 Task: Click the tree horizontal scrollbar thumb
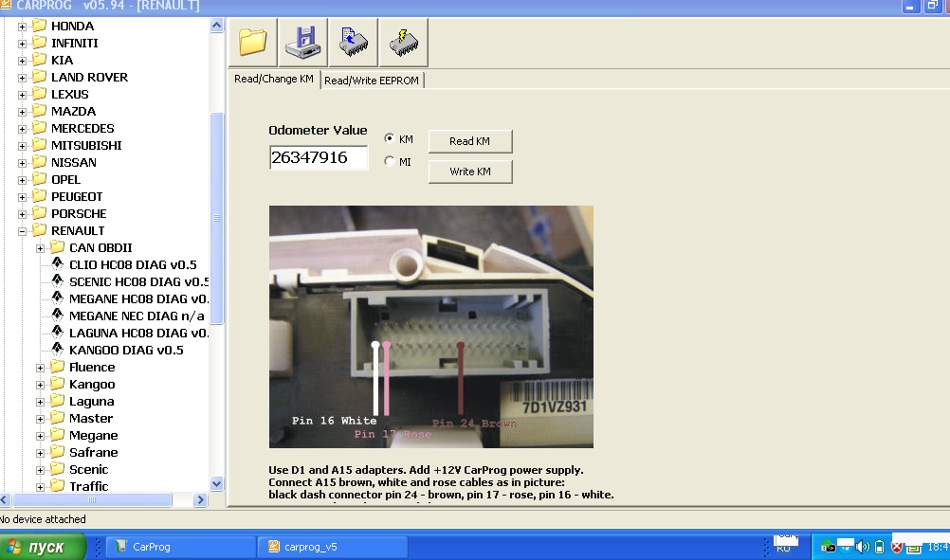tap(92, 500)
